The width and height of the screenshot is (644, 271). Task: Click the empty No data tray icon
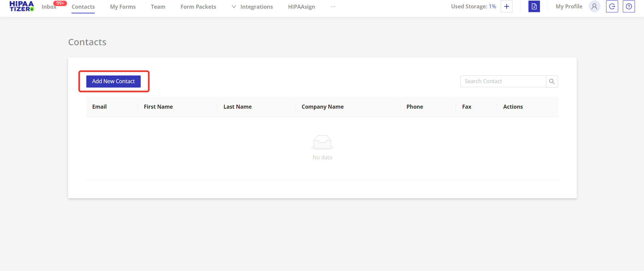322,142
